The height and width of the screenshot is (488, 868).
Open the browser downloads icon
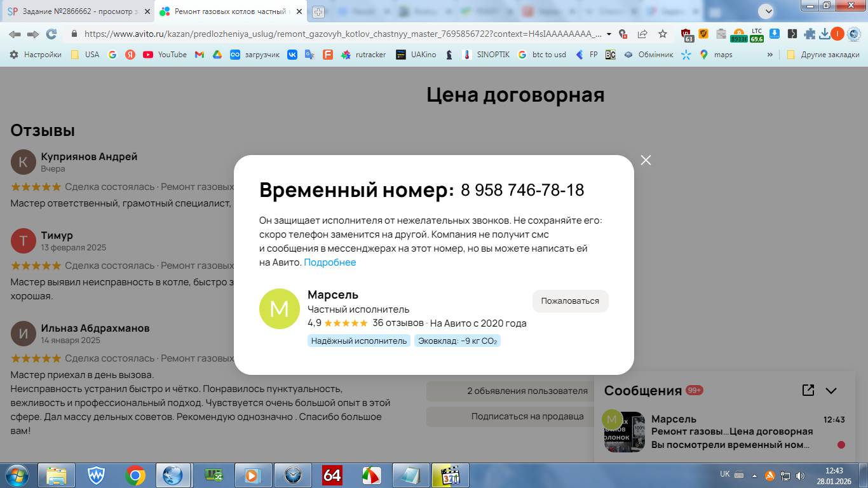pyautogui.click(x=825, y=34)
